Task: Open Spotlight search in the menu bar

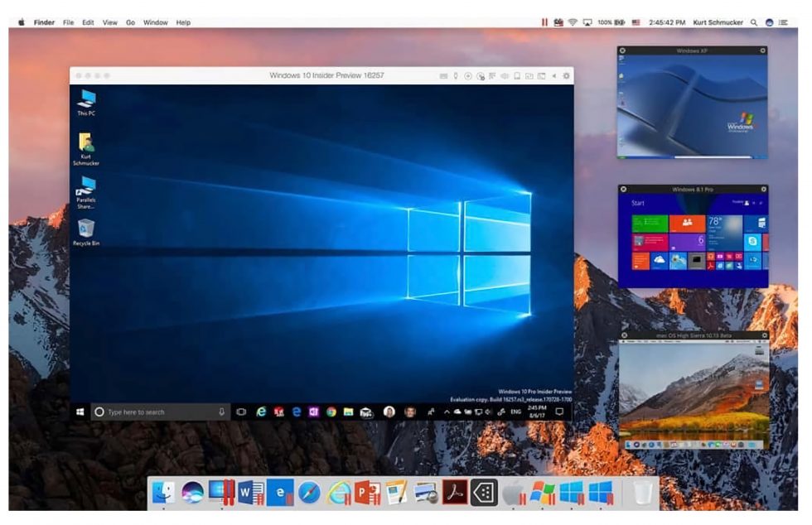Action: [754, 22]
